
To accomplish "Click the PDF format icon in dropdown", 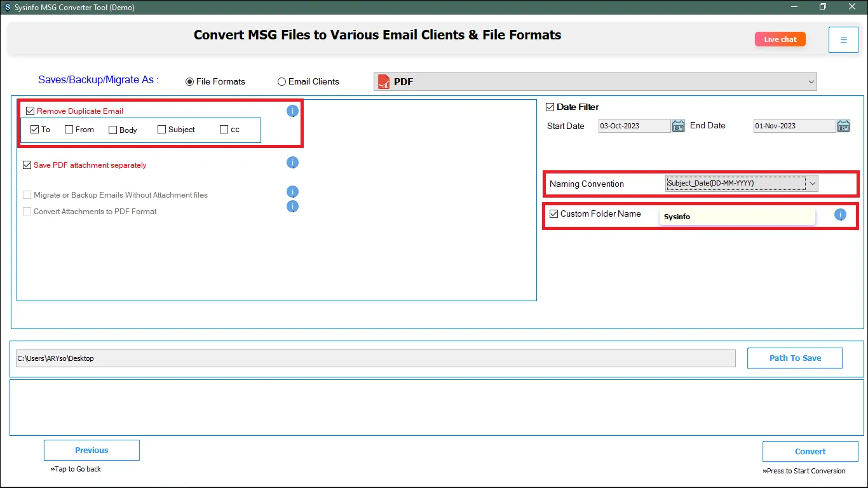I will [384, 81].
